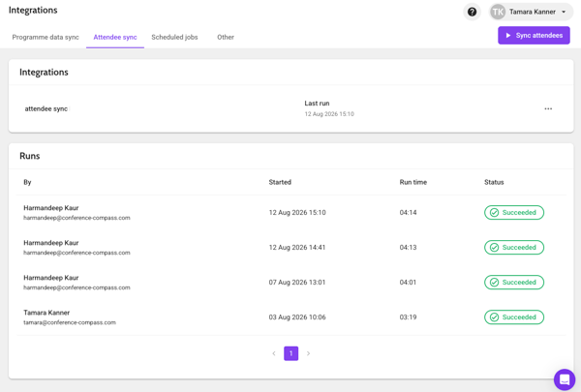The width and height of the screenshot is (581, 392).
Task: Click run time 03:19
Action: click(x=408, y=317)
